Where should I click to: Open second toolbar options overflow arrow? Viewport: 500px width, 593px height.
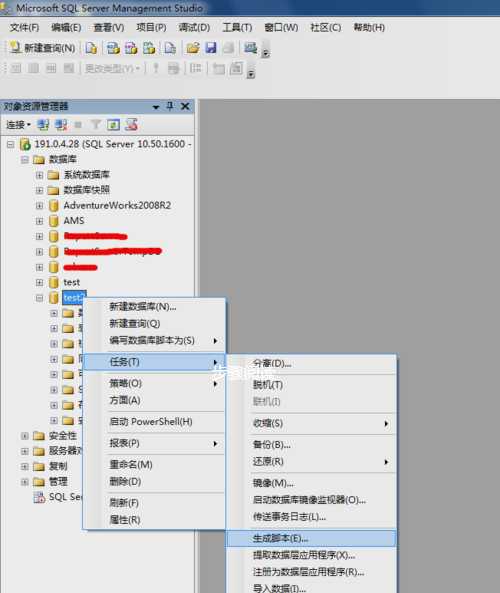[250, 73]
